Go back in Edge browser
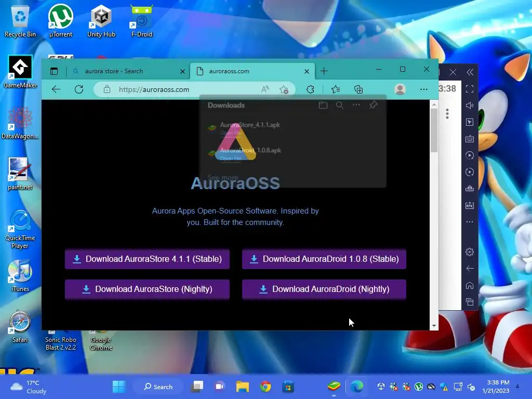 pyautogui.click(x=56, y=89)
